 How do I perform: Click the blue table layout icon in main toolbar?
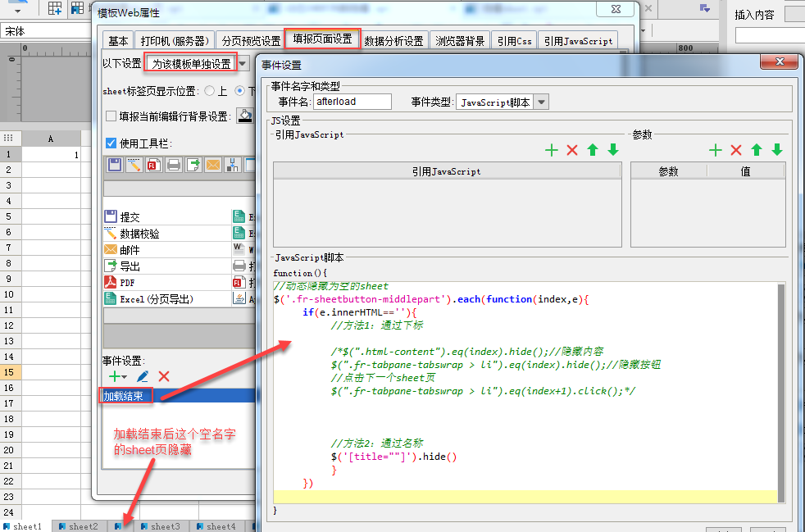(77, 7)
